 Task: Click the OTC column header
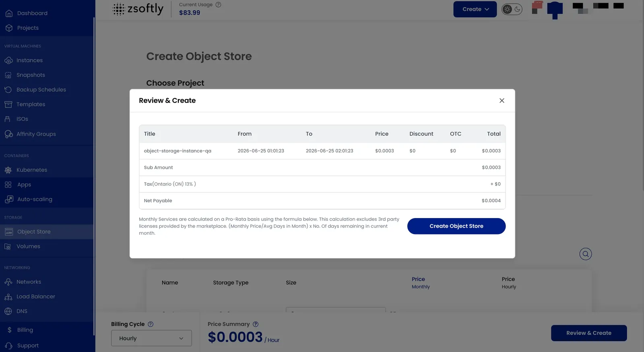point(456,134)
